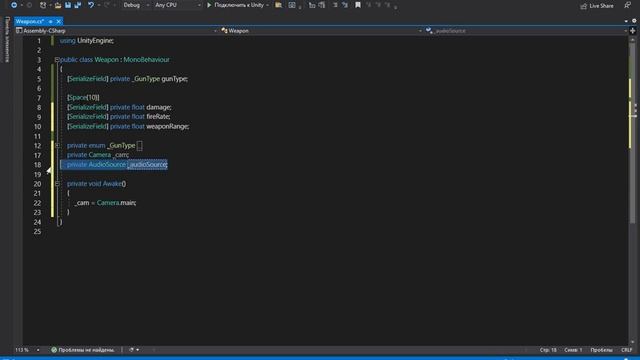Image resolution: width=640 pixels, height=360 pixels.
Task: Open the _audioSource member navigation dropdown
Action: (526, 31)
